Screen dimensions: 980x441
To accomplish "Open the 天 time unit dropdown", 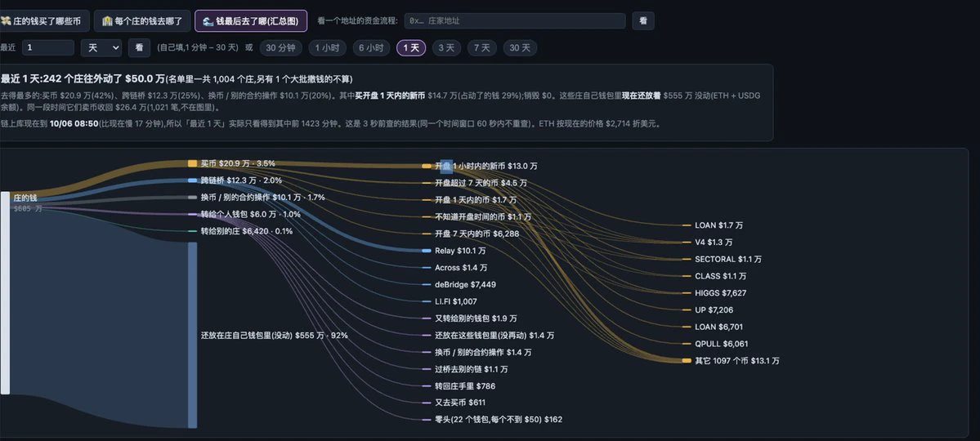I will pos(101,47).
